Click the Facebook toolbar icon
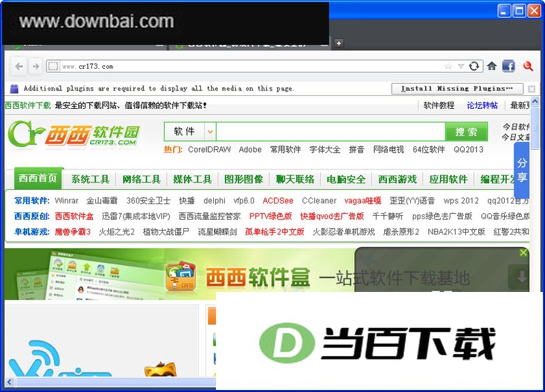 coord(508,66)
